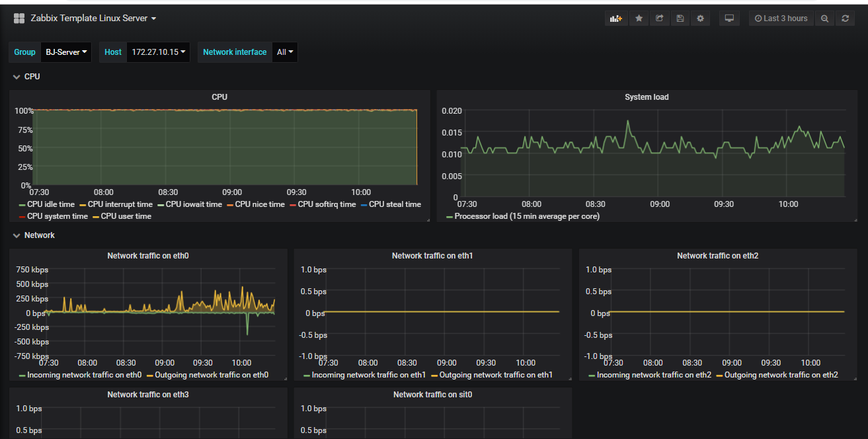Screen dimensions: 868x439
Task: Click the Add panel icon
Action: click(x=616, y=19)
